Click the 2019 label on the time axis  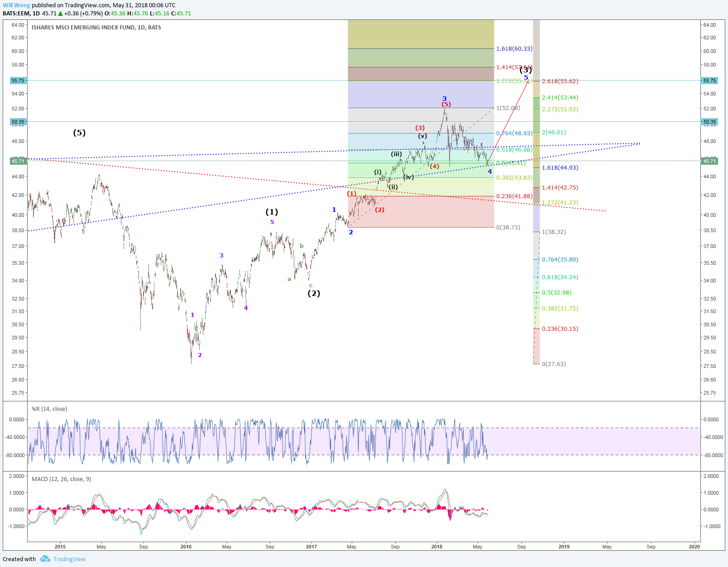click(x=564, y=547)
